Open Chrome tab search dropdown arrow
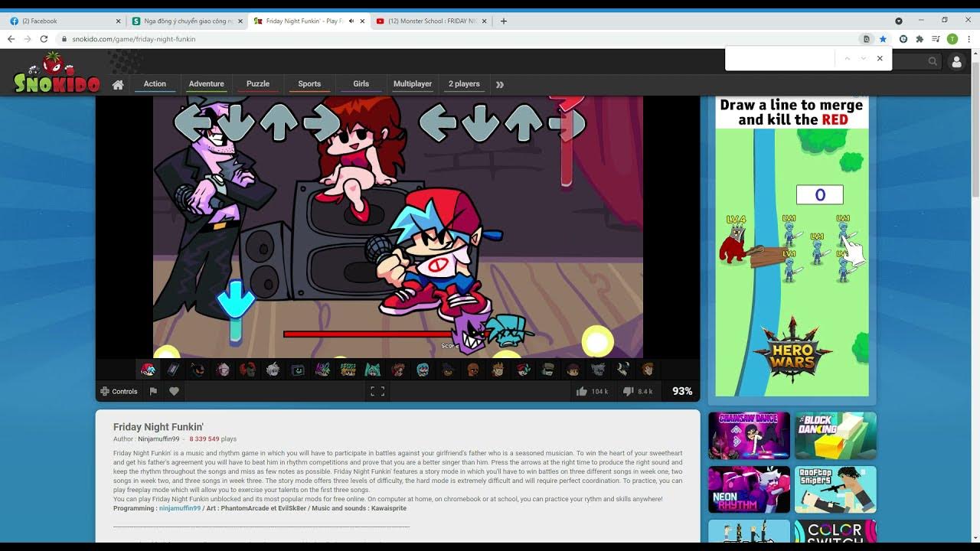Viewport: 980px width, 551px height. point(899,21)
